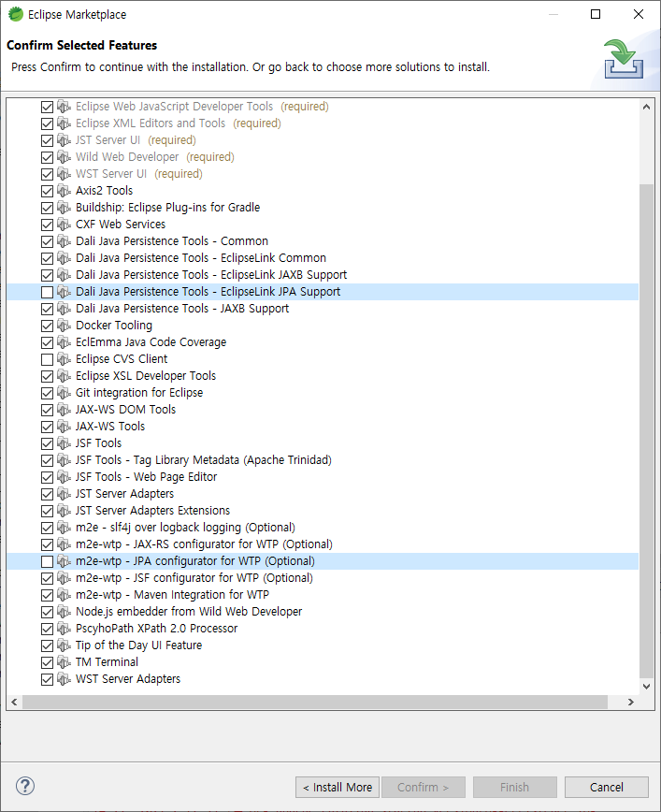Select 'JST Server UI (required)' row text
The height and width of the screenshot is (812, 661).
[136, 139]
